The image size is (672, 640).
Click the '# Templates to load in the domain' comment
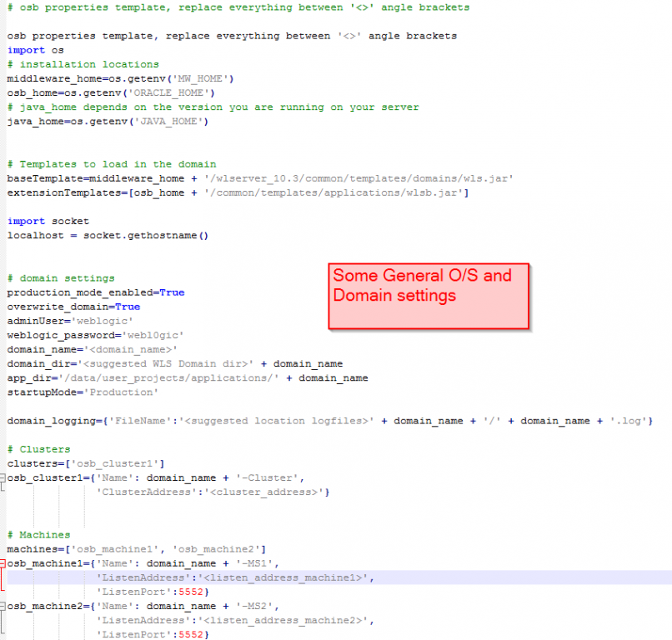pyautogui.click(x=112, y=164)
